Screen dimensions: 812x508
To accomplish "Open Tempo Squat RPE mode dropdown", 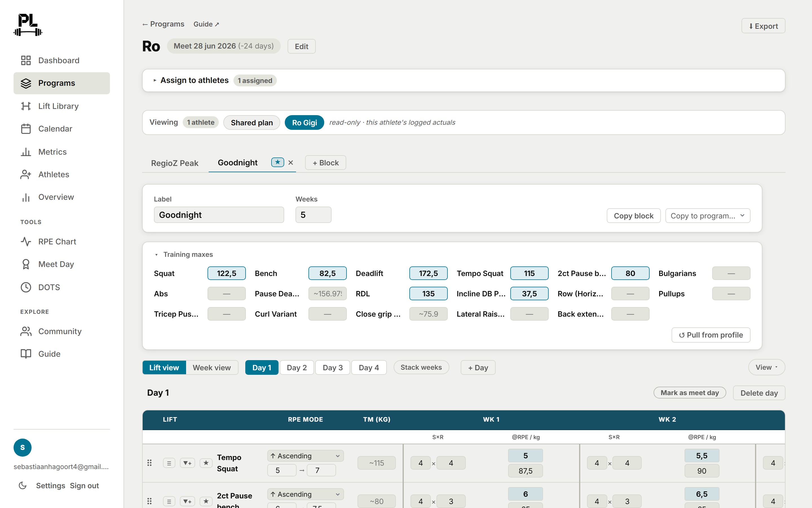I will (305, 456).
